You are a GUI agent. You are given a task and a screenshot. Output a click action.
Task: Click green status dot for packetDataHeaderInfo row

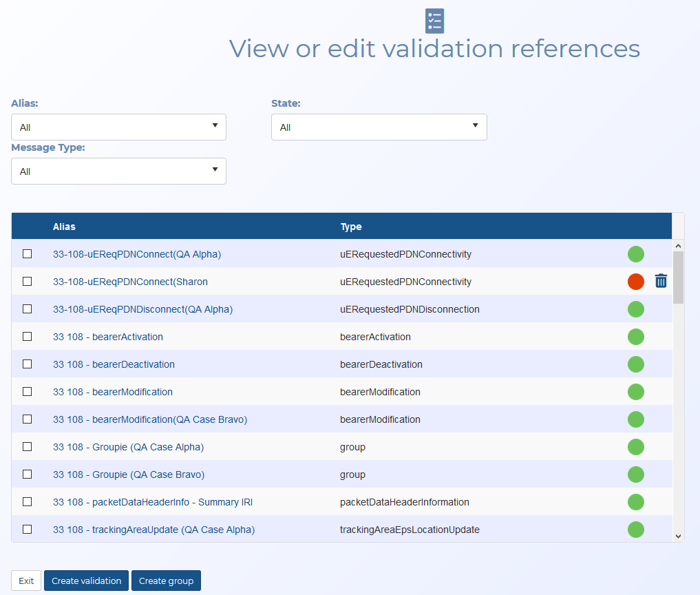click(635, 502)
